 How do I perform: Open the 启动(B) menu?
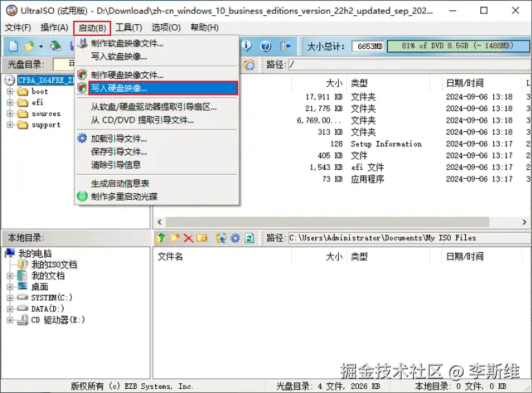(92, 28)
